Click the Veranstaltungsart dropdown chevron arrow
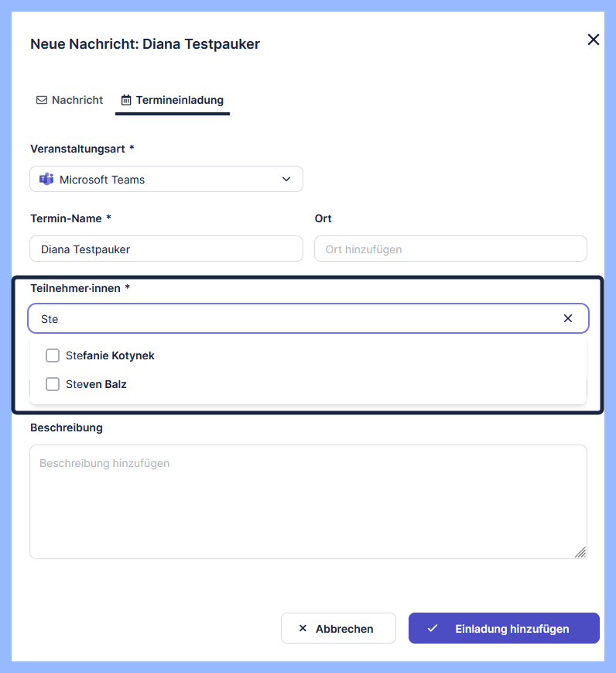The height and width of the screenshot is (673, 616). (286, 179)
